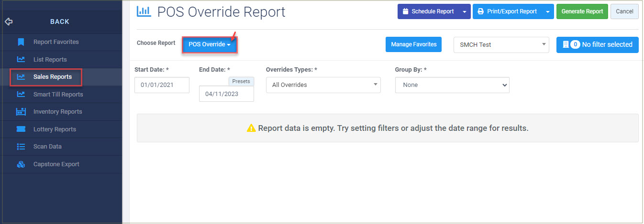Click the Report Favorites bookmark icon
644x224 pixels.
tap(21, 42)
